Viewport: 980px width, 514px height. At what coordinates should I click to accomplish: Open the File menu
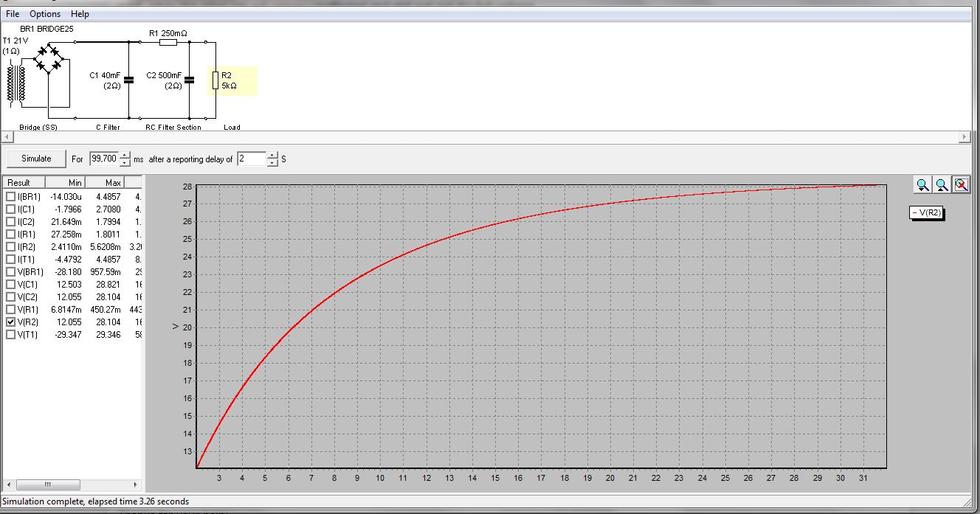tap(13, 14)
